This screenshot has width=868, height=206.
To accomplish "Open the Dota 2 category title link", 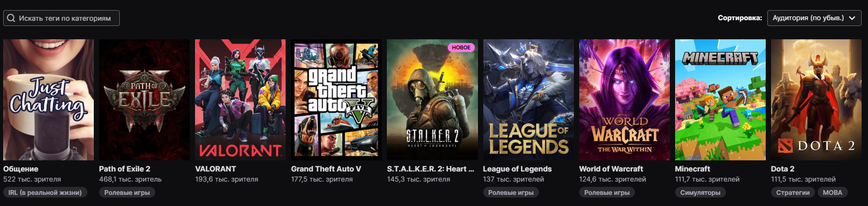I will click(x=782, y=169).
